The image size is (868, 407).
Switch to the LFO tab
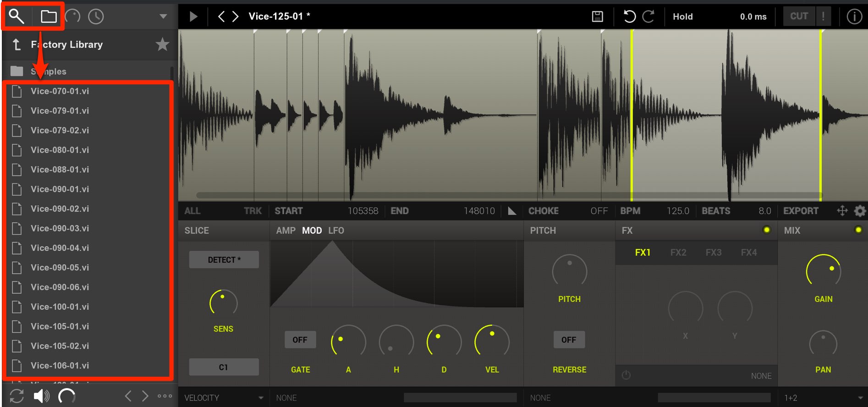(x=336, y=231)
